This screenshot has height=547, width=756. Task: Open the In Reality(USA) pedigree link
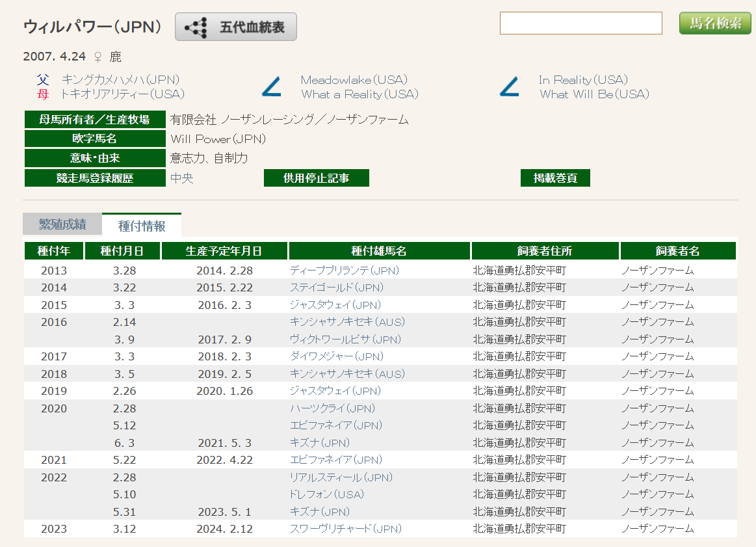pyautogui.click(x=583, y=80)
